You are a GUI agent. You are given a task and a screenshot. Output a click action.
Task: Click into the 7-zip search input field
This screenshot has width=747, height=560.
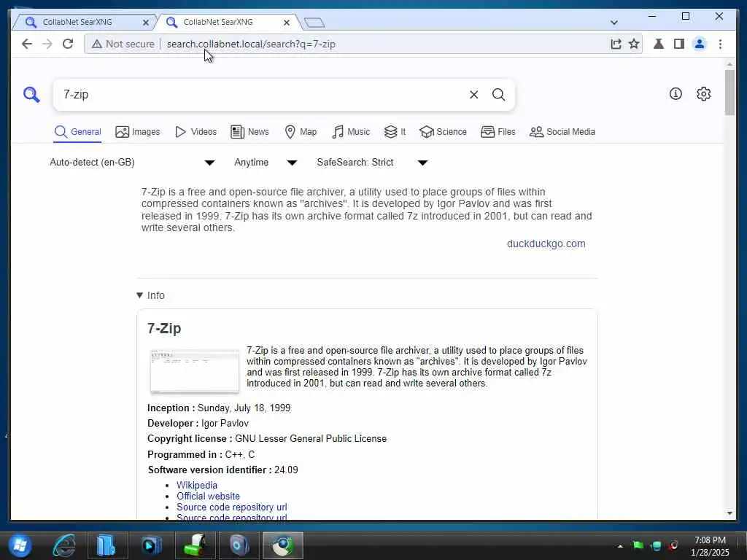click(262, 94)
